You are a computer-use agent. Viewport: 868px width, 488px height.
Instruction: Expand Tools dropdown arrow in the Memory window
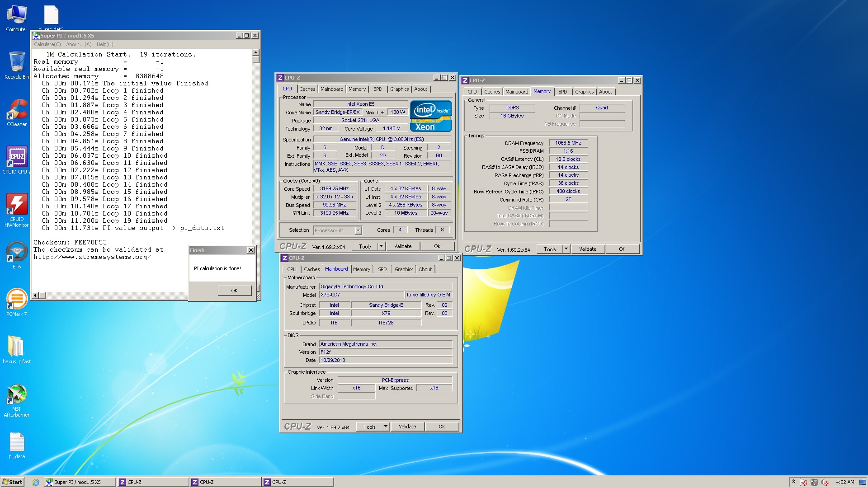click(566, 249)
